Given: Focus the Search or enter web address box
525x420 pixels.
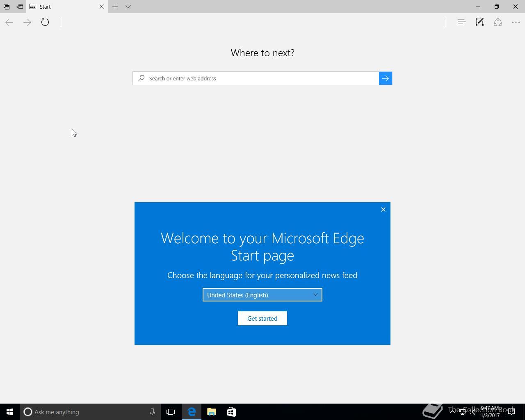Looking at the screenshot, I should (256, 78).
